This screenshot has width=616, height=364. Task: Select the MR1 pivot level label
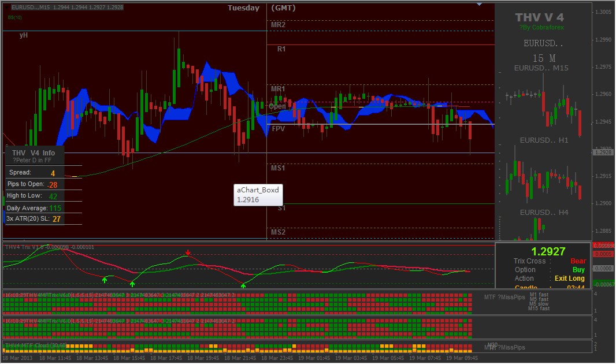pos(278,89)
